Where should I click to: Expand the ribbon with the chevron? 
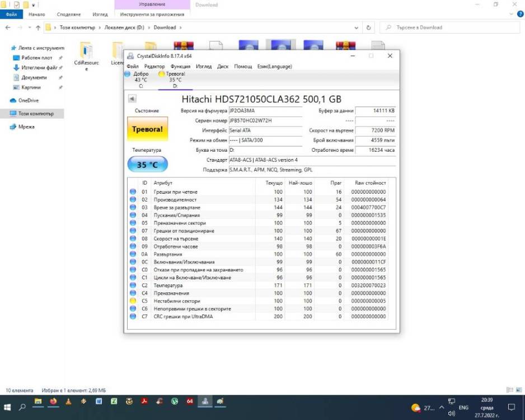tap(511, 14)
